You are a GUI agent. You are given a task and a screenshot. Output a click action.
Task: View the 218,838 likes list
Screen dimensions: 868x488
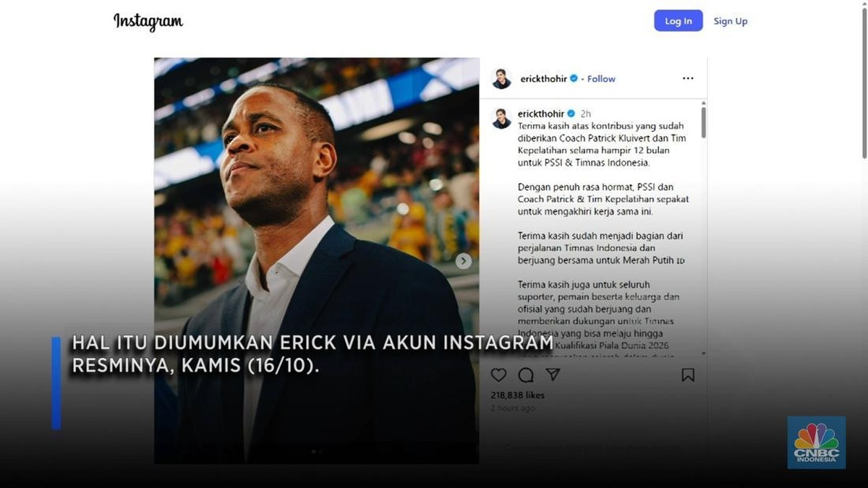[517, 395]
